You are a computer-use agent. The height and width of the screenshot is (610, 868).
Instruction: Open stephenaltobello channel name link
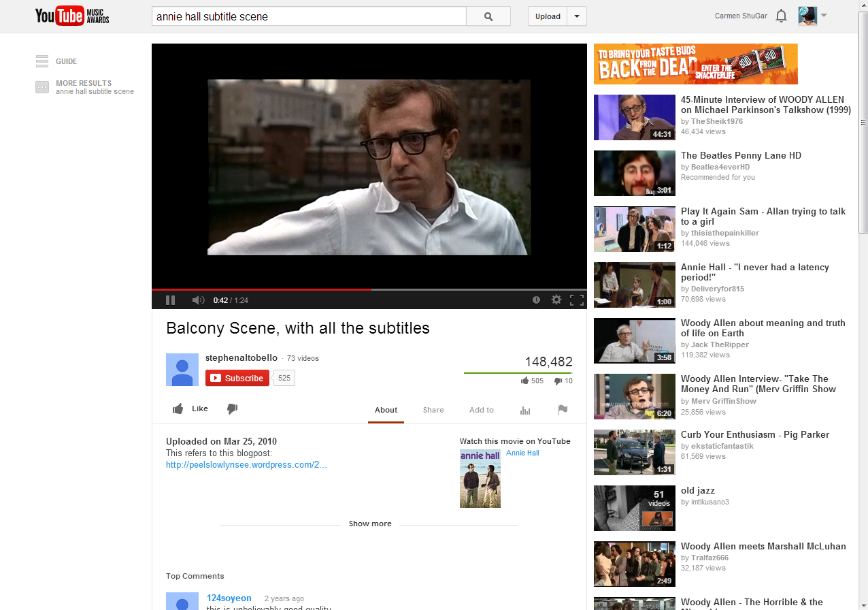(241, 358)
